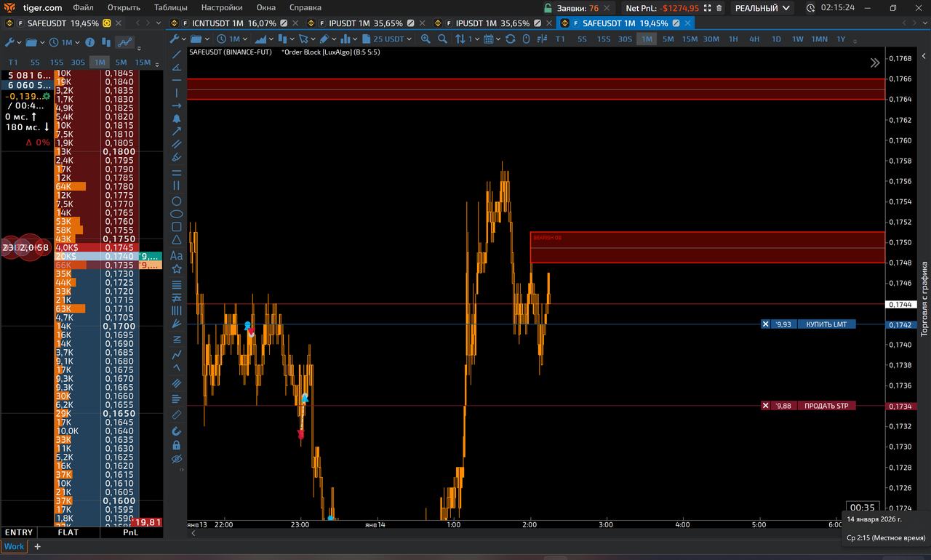Hide drawings with the crossed eye icon
This screenshot has width=931, height=560.
(176, 460)
